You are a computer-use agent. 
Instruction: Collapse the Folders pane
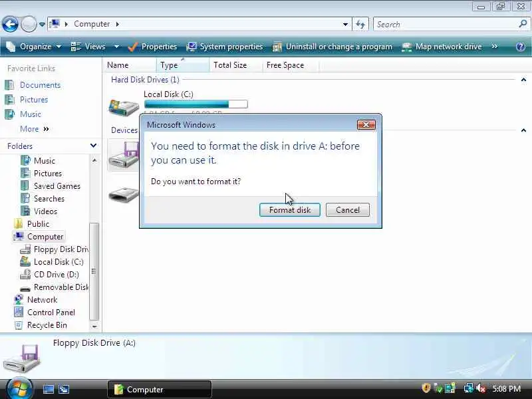pos(93,146)
